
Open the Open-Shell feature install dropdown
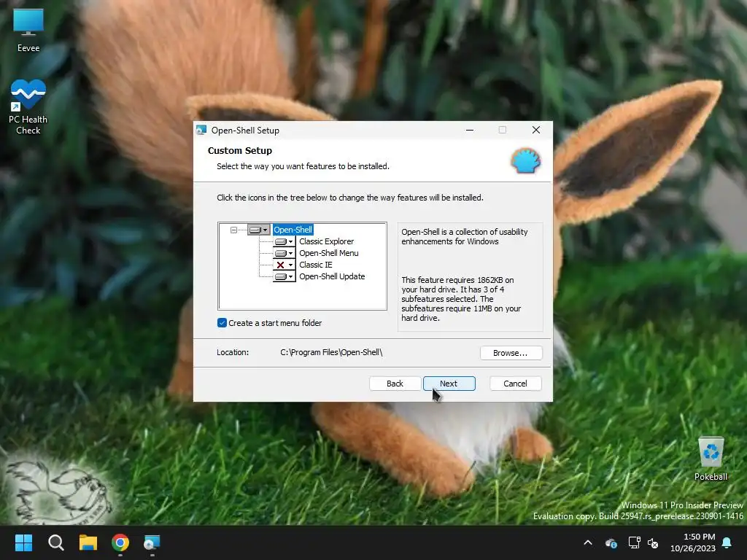(x=259, y=230)
